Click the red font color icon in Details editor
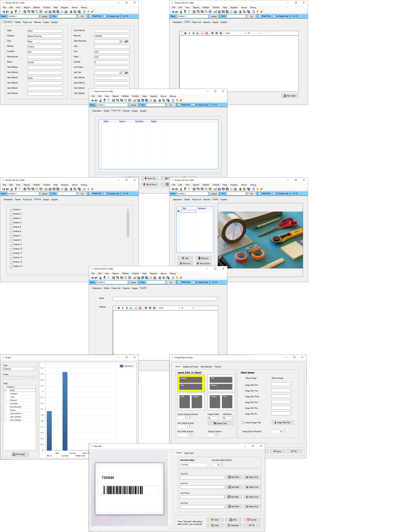 pyautogui.click(x=206, y=33)
